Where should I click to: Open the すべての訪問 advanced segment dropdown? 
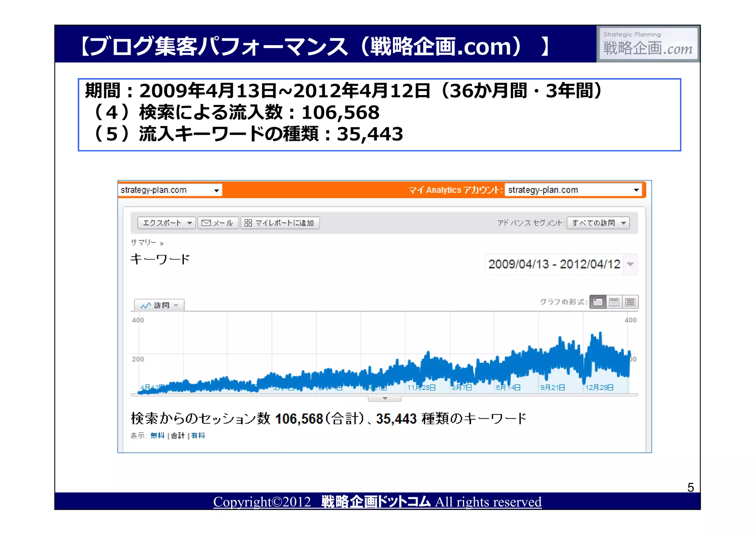[598, 223]
